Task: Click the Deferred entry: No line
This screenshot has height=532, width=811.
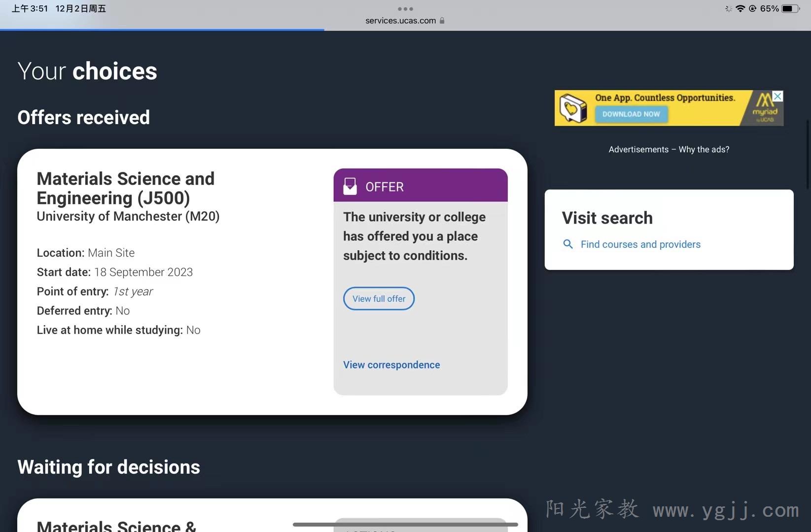Action: tap(83, 311)
